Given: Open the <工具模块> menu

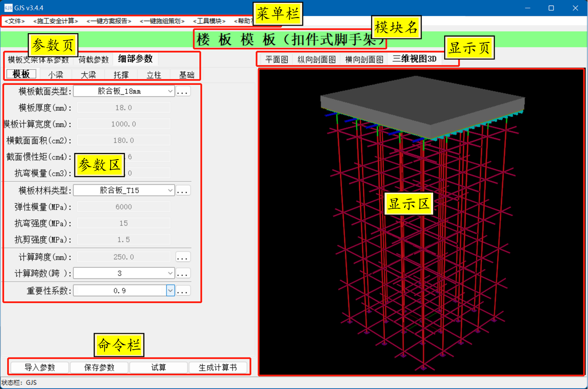Looking at the screenshot, I should 209,21.
